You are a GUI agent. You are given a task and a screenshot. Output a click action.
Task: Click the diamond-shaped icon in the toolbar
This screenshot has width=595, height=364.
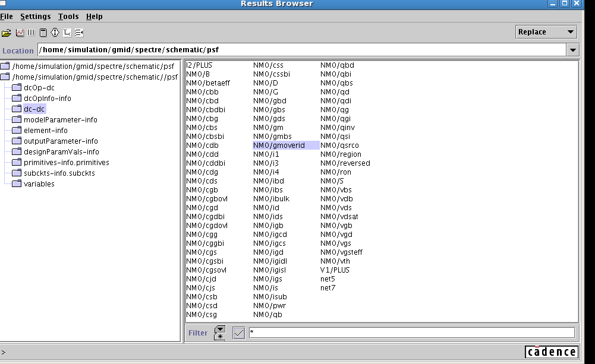tap(55, 33)
